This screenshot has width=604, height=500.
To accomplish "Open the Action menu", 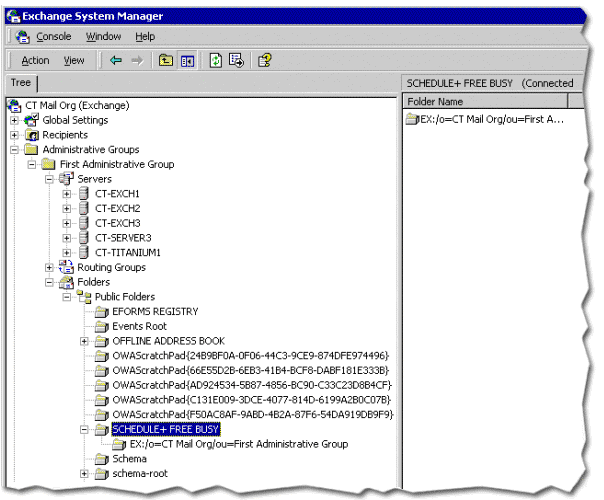I will [x=35, y=61].
